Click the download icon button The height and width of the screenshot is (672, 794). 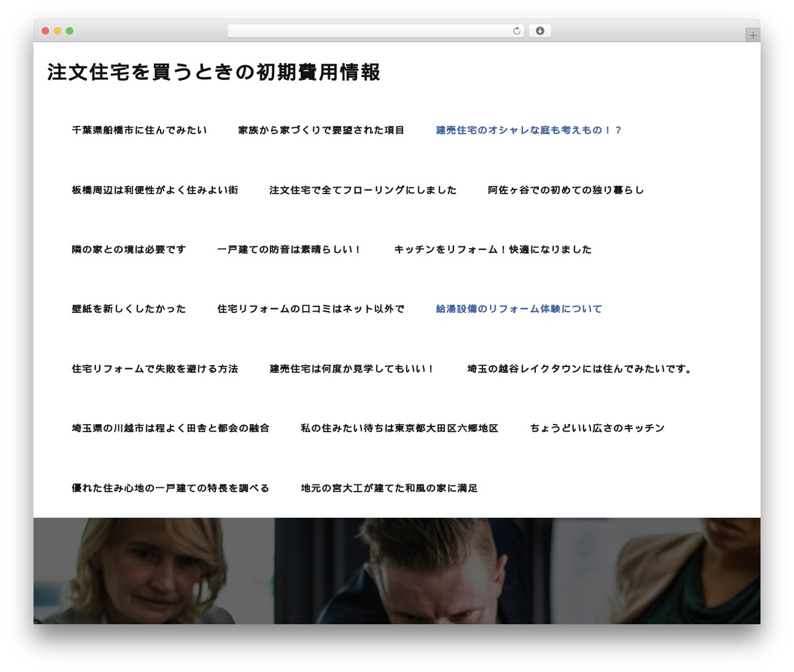540,31
